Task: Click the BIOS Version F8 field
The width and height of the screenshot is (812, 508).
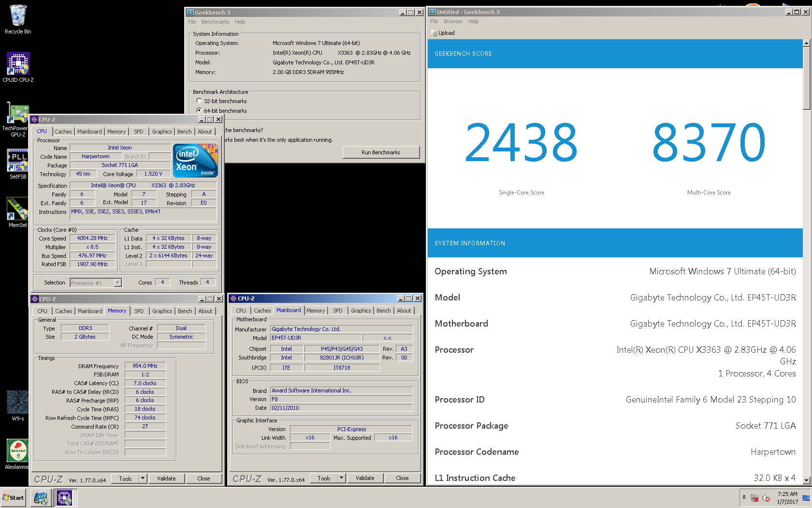Action: (x=342, y=399)
